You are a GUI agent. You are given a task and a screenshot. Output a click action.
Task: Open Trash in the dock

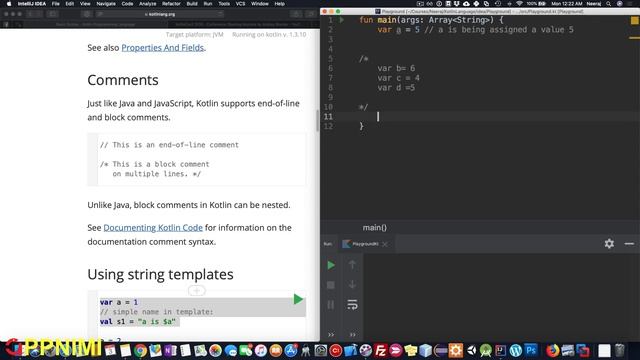[620, 350]
